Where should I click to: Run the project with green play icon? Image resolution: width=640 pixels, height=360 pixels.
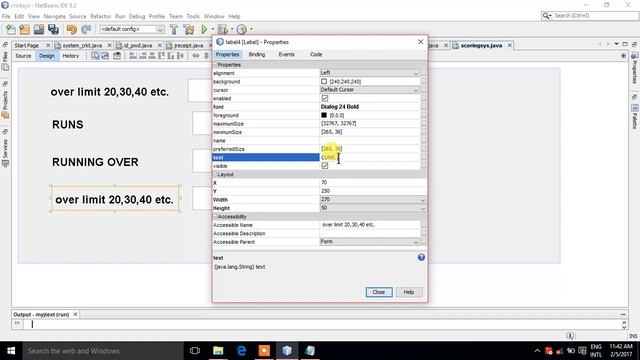204,29
